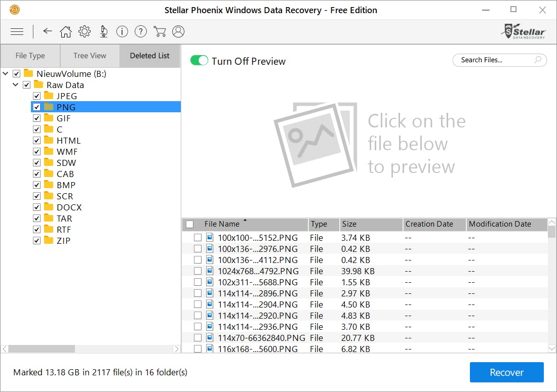Click the HTML folder icon
Screen dimensions: 557x392
point(49,140)
